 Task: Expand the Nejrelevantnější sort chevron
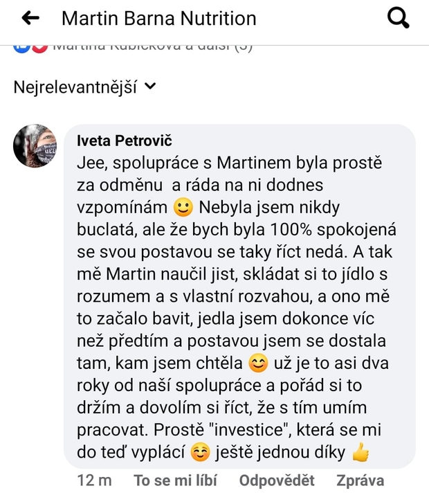pyautogui.click(x=151, y=87)
